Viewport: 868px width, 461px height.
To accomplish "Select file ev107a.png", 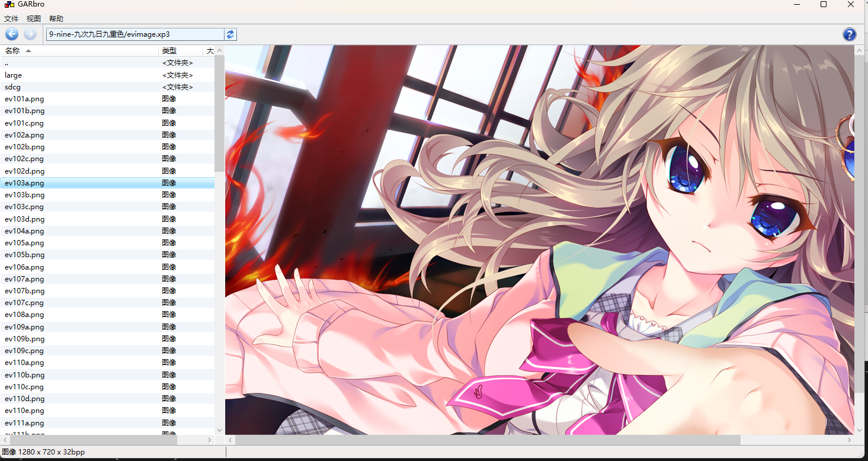I will (x=107, y=279).
